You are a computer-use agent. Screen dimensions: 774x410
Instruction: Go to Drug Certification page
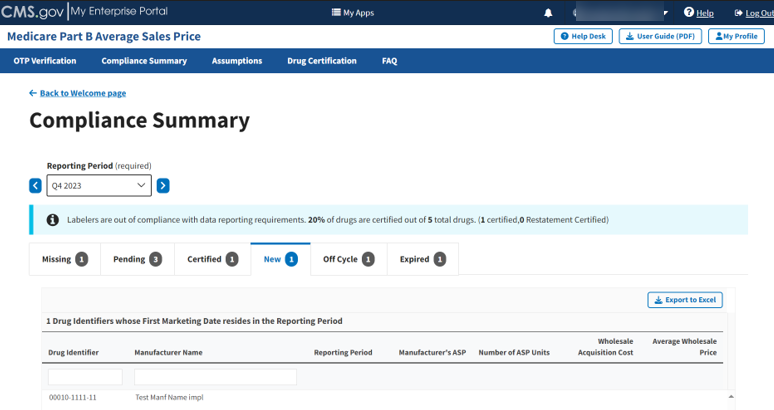pyautogui.click(x=322, y=61)
